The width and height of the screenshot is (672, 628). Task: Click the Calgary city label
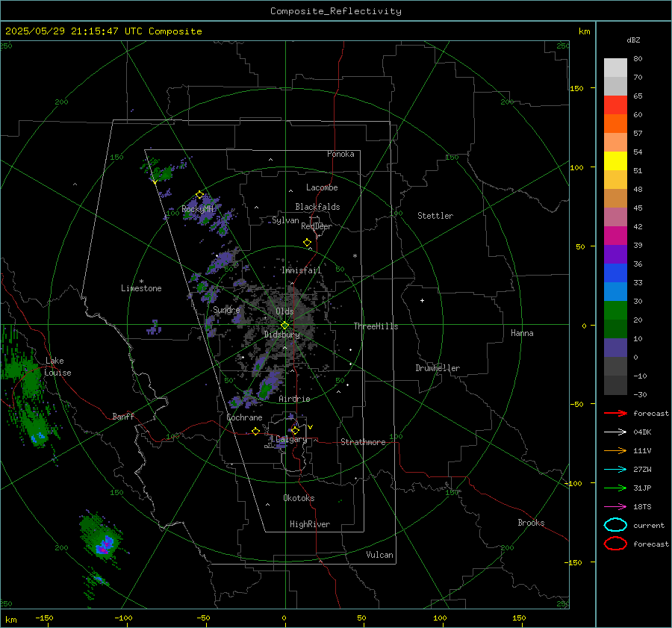click(291, 439)
